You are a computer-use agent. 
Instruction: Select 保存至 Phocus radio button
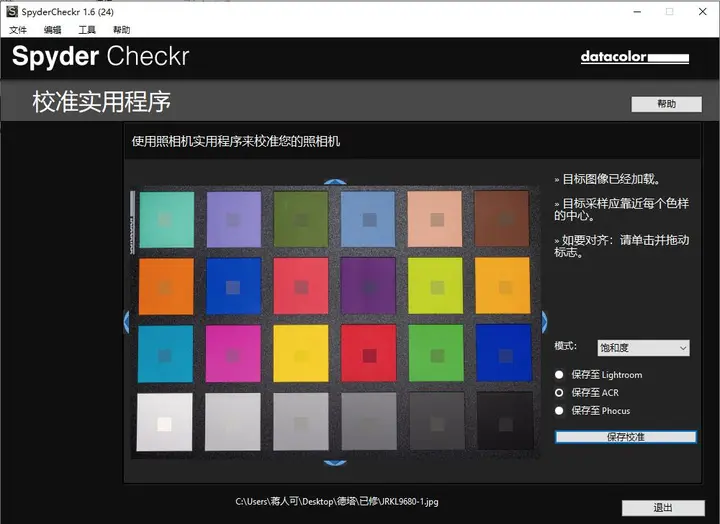click(x=559, y=411)
